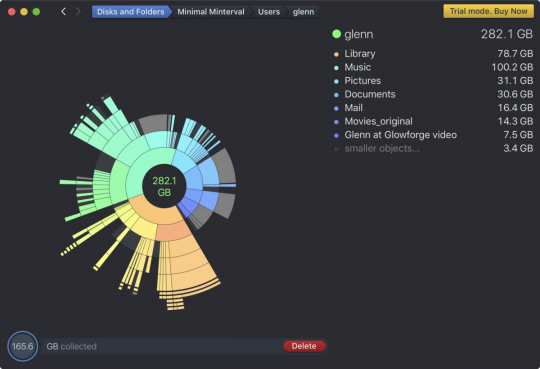Click the dot beside Movies_original
Viewport: 540px width, 369px height.
coord(336,122)
